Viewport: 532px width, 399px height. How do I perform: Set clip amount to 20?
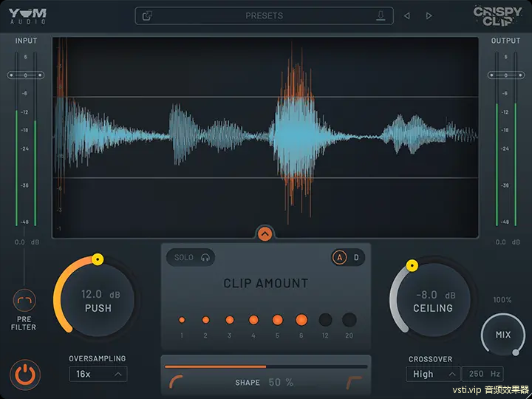(x=349, y=320)
